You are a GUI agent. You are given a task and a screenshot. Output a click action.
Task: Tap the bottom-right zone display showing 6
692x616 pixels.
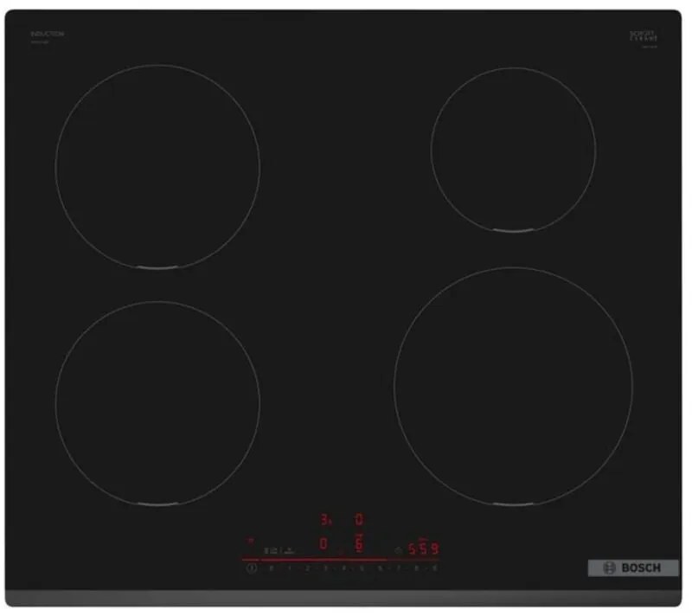point(359,545)
